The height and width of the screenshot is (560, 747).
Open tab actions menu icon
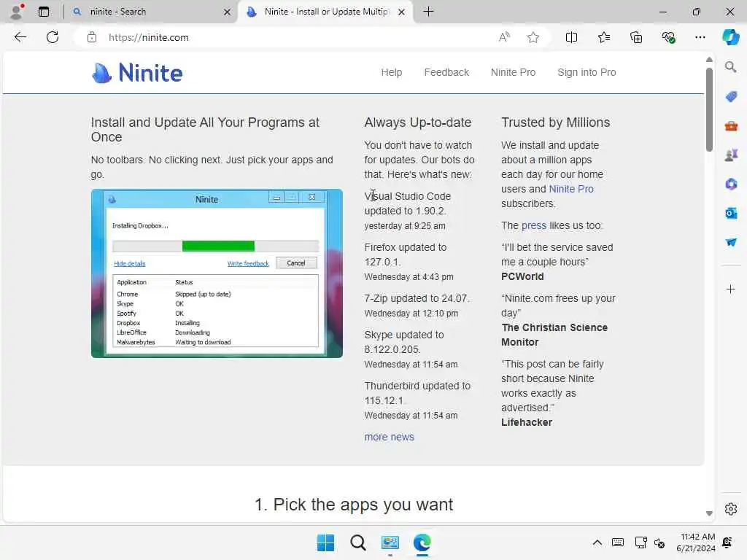click(x=44, y=12)
